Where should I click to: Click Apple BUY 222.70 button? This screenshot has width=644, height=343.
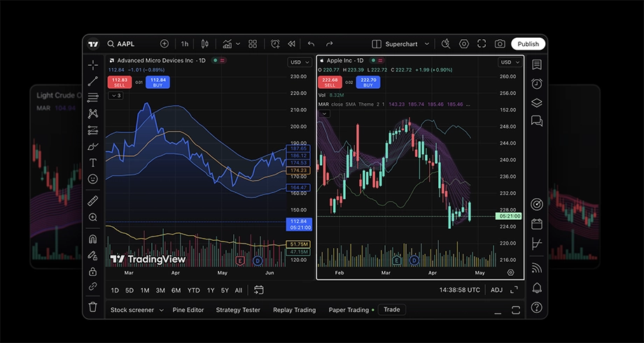pos(368,82)
